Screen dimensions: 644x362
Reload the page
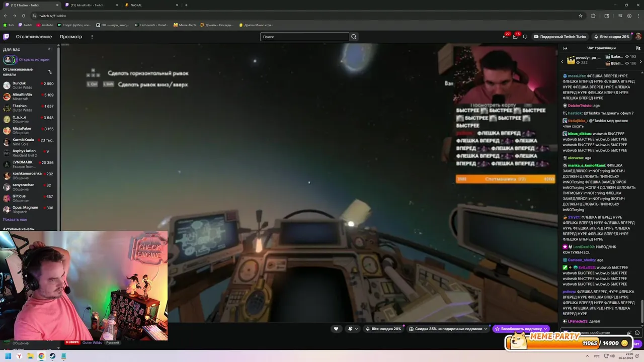point(23,16)
